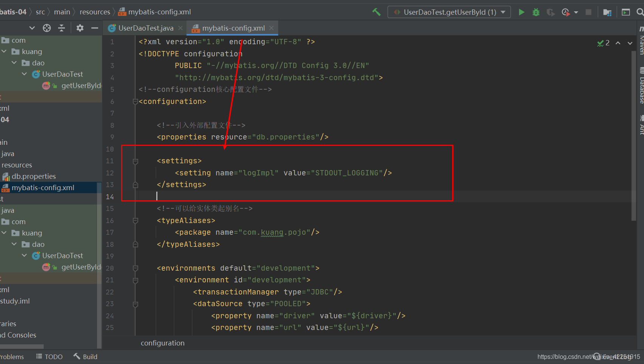Image resolution: width=644 pixels, height=364 pixels.
Task: Click the Stop process square icon
Action: [589, 12]
